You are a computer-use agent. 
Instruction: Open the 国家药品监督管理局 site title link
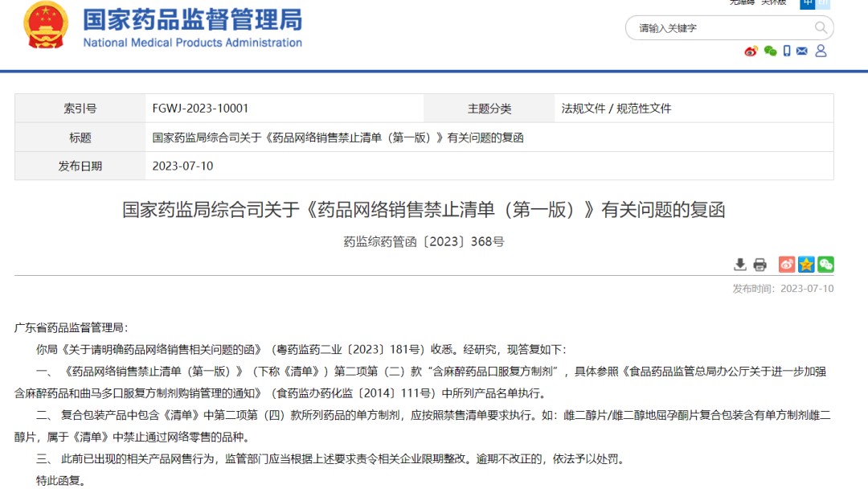(193, 19)
